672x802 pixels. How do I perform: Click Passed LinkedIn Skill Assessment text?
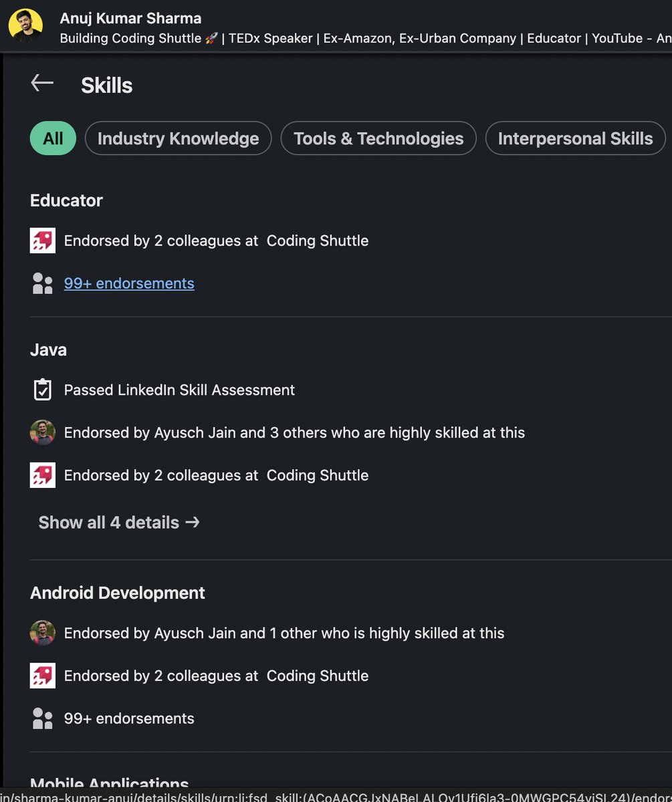pos(179,390)
